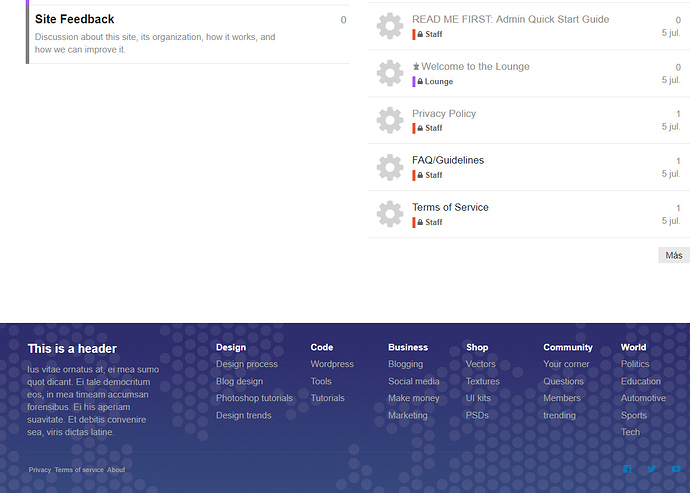Open Make money link
Image resolution: width=690 pixels, height=493 pixels.
pyautogui.click(x=414, y=398)
